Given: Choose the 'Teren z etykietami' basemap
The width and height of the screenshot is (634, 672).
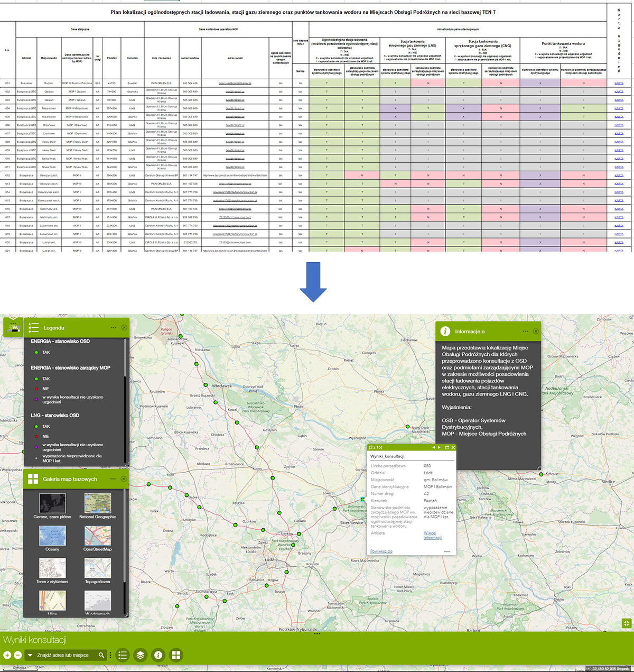Looking at the screenshot, I should pos(52,571).
